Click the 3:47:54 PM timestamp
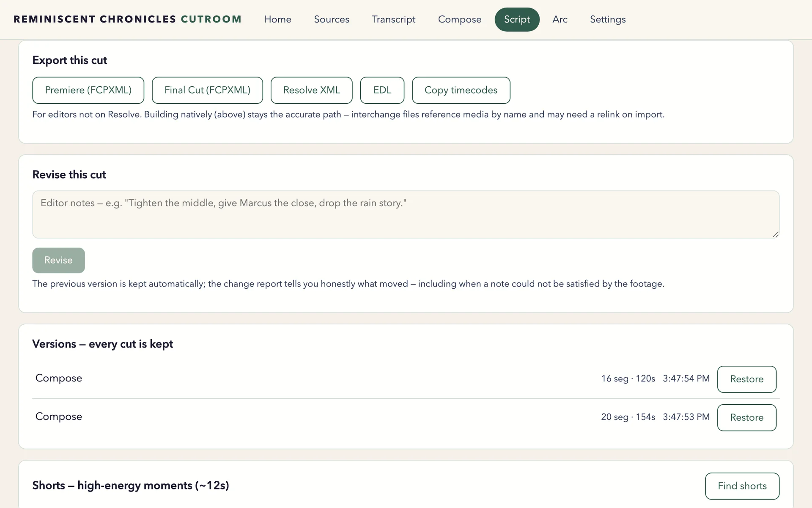The height and width of the screenshot is (508, 812). (x=686, y=378)
